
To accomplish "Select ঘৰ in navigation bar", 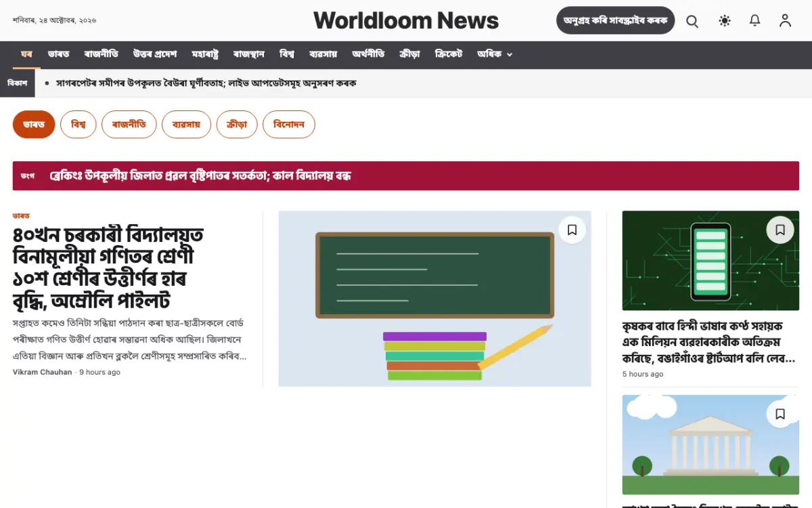I will click(x=26, y=54).
